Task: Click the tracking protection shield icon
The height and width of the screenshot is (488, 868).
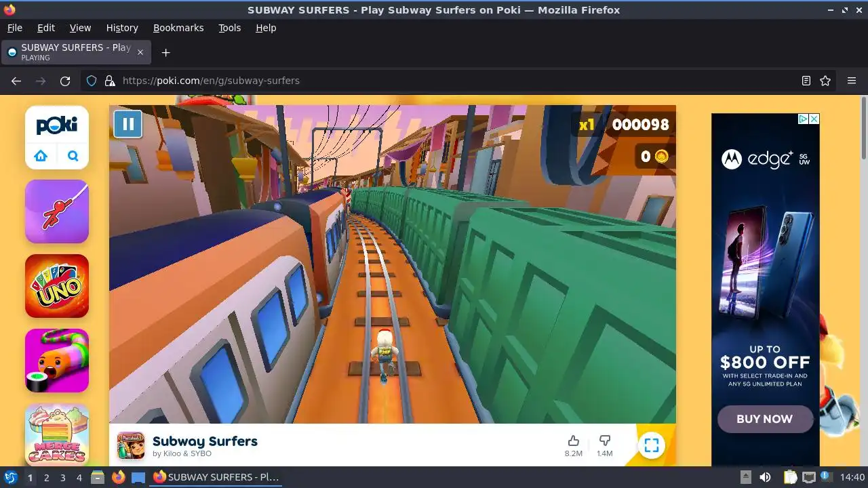Action: click(92, 81)
